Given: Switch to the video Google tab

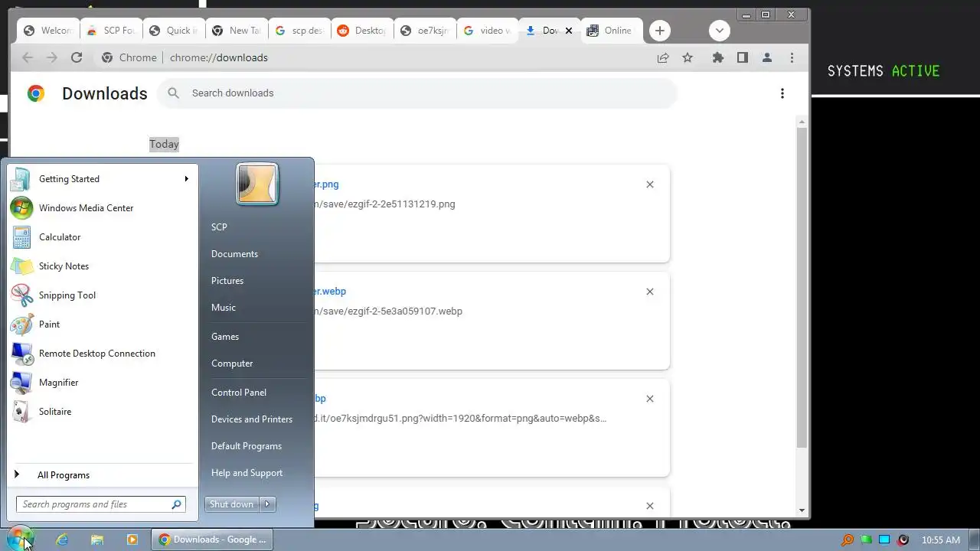Looking at the screenshot, I should [x=487, y=31].
